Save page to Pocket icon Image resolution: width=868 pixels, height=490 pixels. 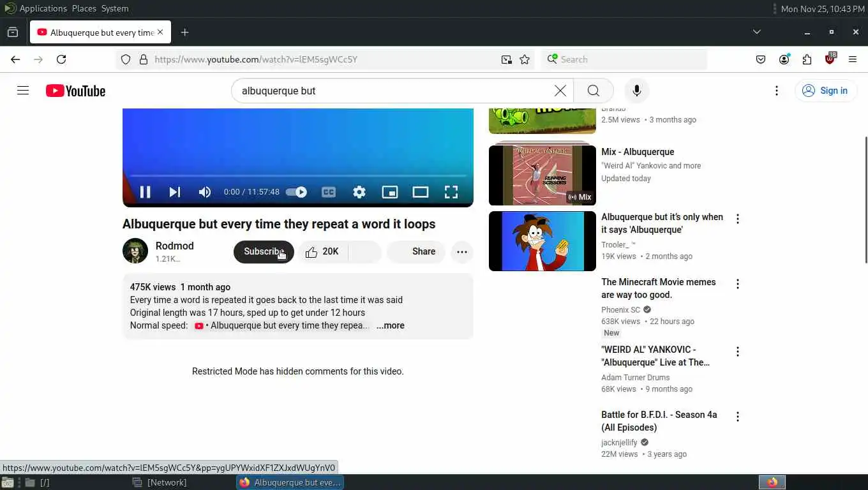pyautogui.click(x=761, y=59)
